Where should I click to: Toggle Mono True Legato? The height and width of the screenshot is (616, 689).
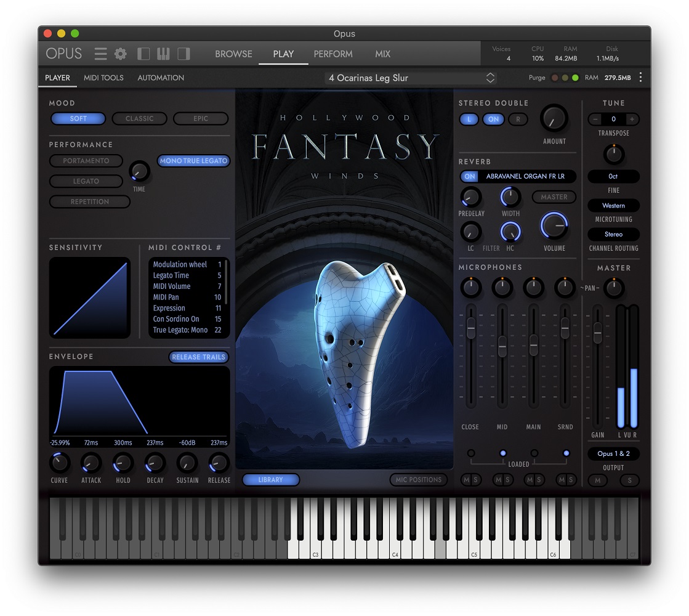[x=193, y=161]
